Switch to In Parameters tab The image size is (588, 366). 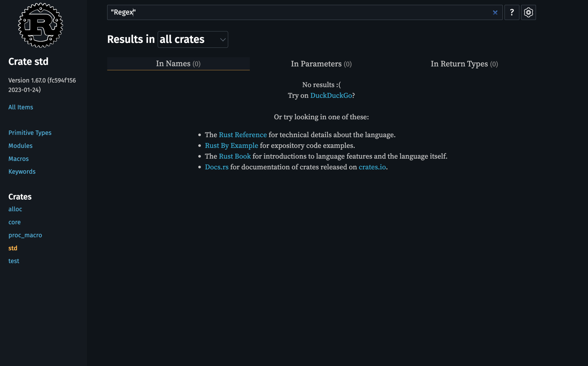(x=321, y=64)
